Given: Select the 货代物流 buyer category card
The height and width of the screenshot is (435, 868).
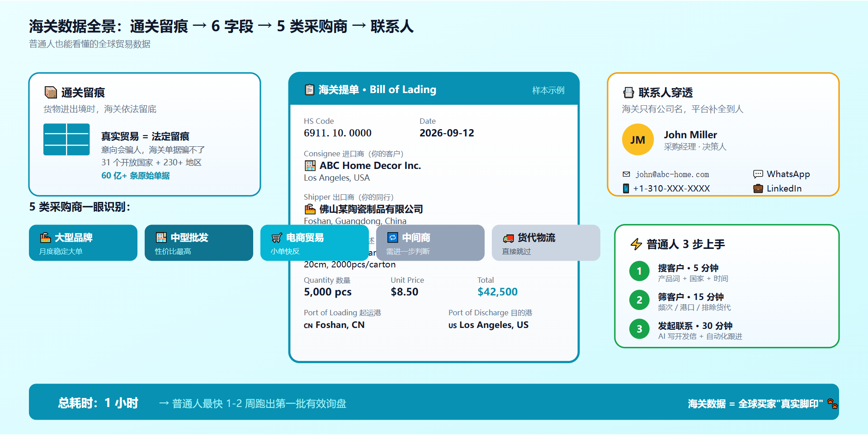Looking at the screenshot, I should click(x=546, y=243).
